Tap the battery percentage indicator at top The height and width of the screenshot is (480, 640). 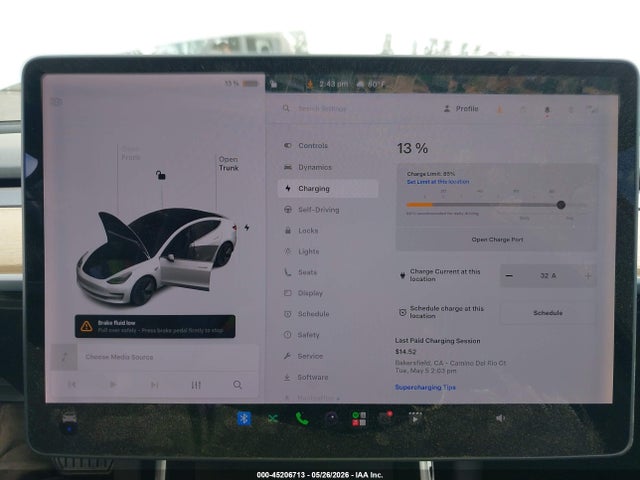(x=242, y=84)
